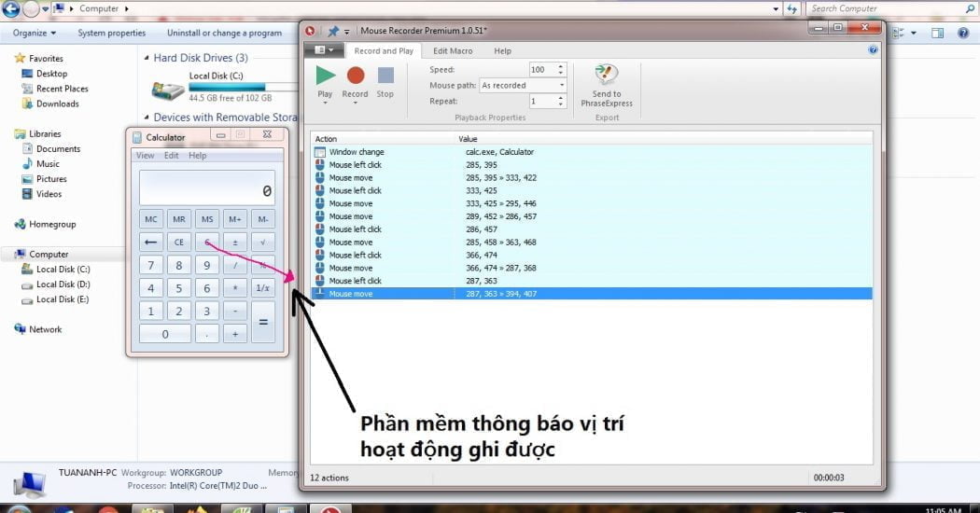Switch to the Record and Play tab
980x513 pixels.
[384, 50]
